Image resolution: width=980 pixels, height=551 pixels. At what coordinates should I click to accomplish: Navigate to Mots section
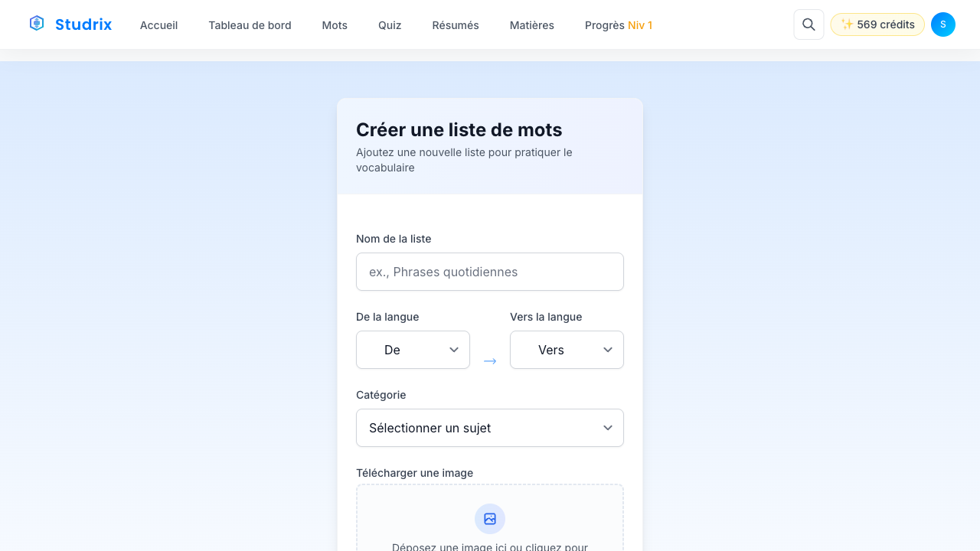tap(335, 25)
